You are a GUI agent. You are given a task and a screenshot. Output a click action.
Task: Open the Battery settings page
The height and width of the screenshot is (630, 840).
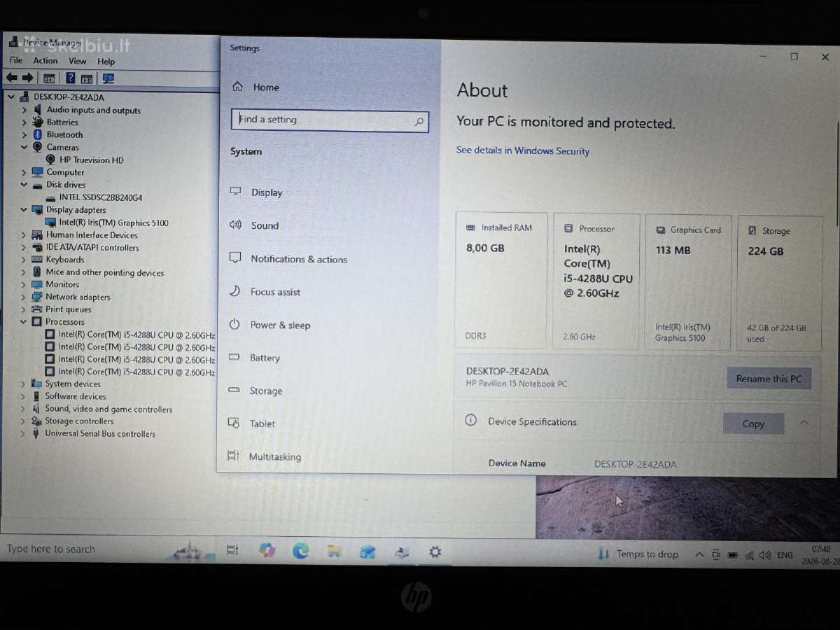pos(265,358)
